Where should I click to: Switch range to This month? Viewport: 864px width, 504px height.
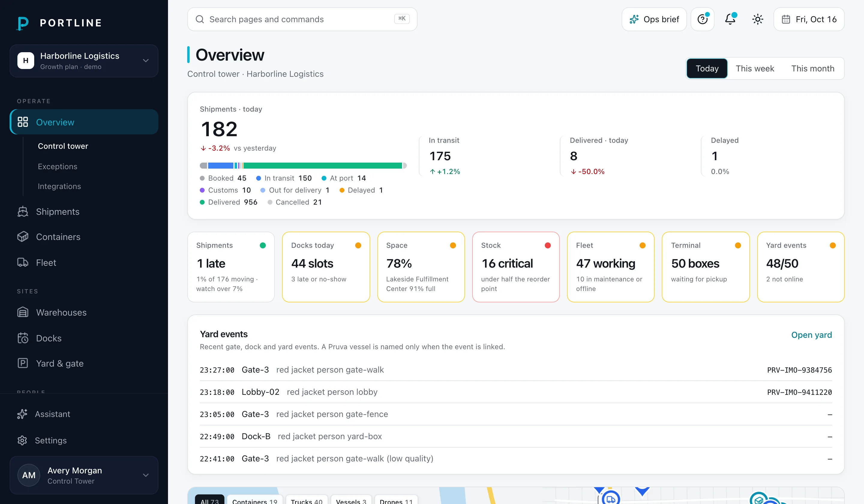coord(813,69)
